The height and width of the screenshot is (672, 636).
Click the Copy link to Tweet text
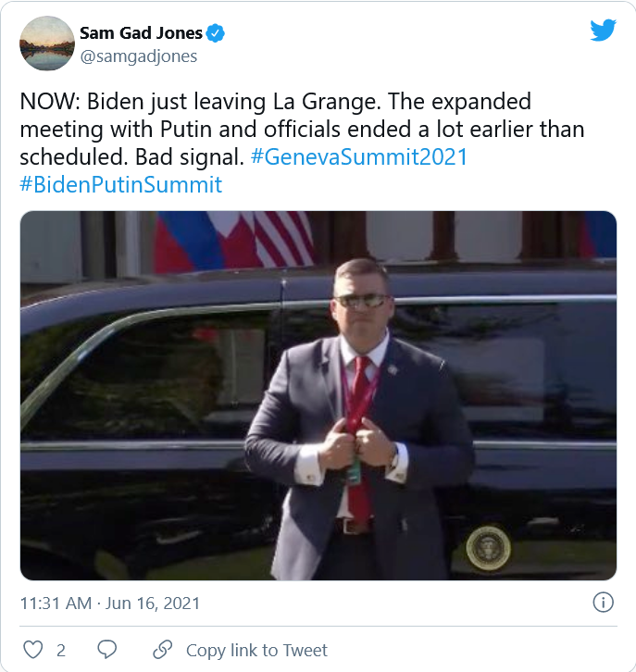[x=256, y=650]
